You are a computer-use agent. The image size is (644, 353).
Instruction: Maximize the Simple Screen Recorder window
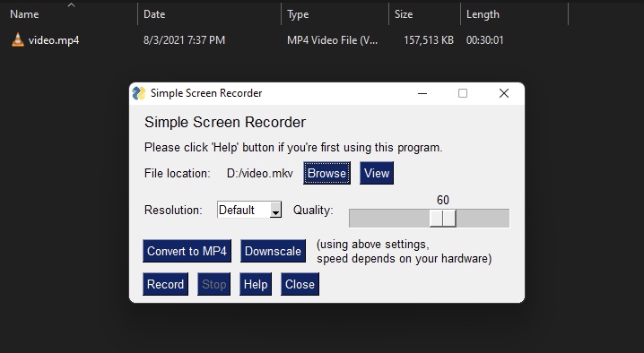click(463, 93)
